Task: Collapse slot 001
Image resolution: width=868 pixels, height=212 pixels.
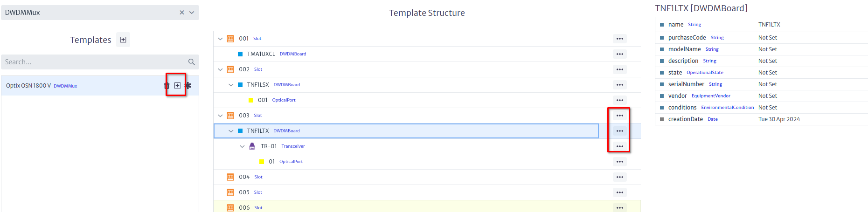Action: [220, 39]
